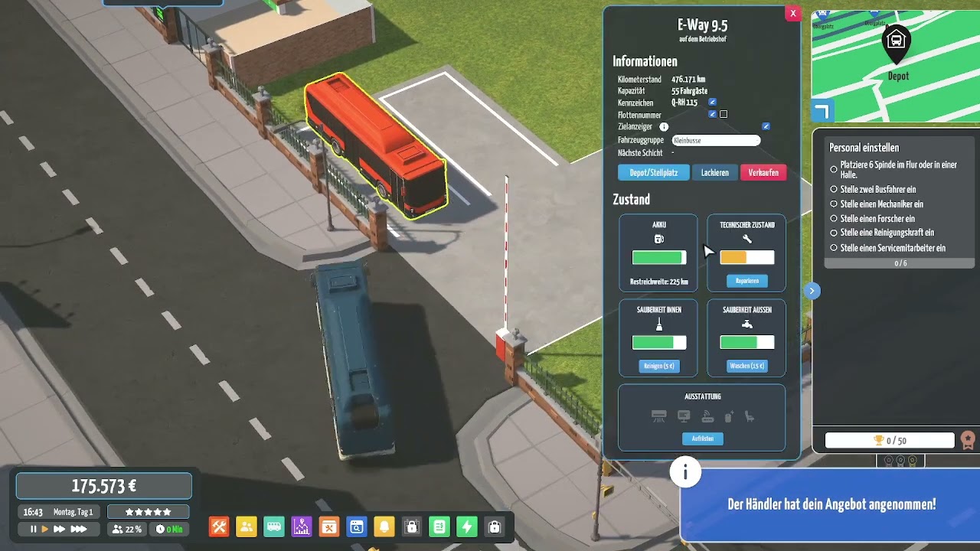Click the Reparieren button
Screen dimensions: 980x551
pyautogui.click(x=746, y=281)
